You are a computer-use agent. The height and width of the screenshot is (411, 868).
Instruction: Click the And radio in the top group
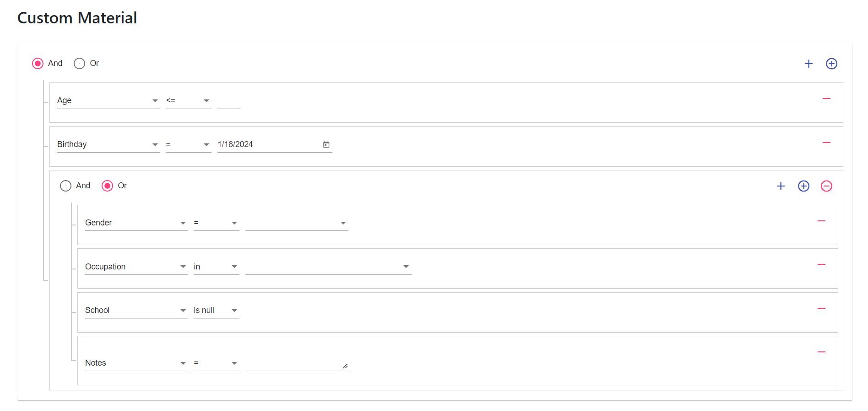[38, 63]
